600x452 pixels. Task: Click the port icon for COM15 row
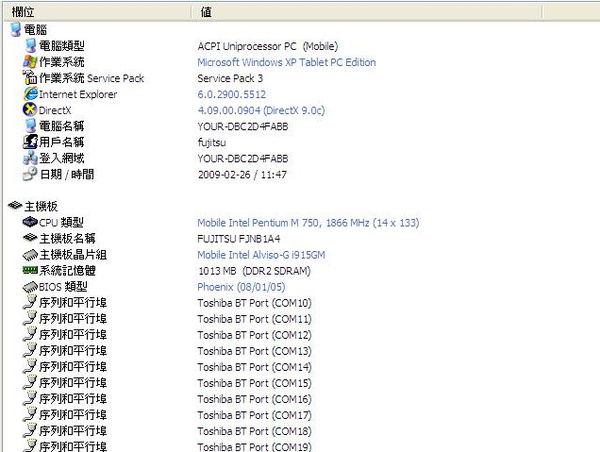point(30,383)
